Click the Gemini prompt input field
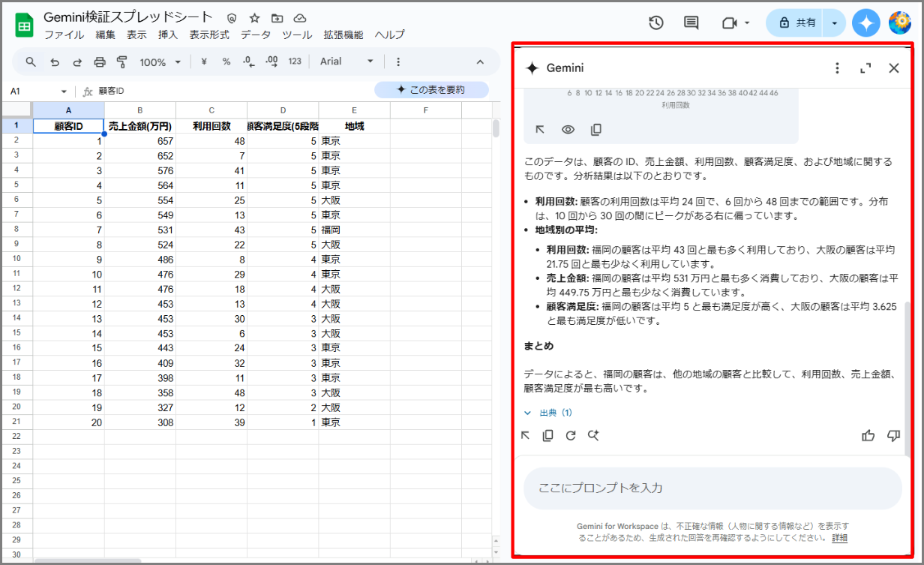 [712, 488]
